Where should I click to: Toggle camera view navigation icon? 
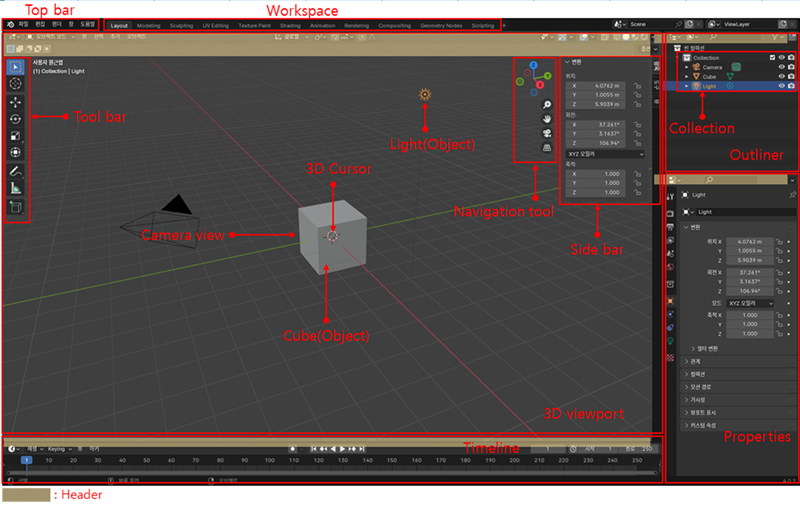click(x=547, y=132)
